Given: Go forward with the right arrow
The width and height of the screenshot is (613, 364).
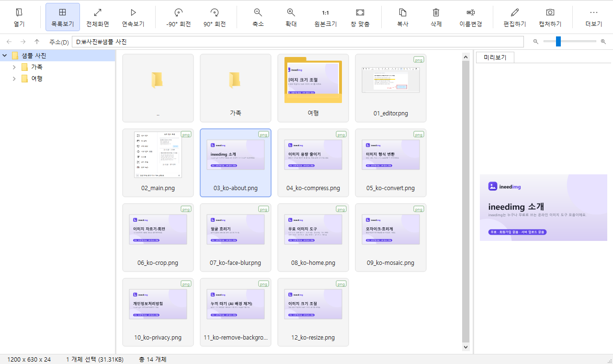Looking at the screenshot, I should coord(23,42).
